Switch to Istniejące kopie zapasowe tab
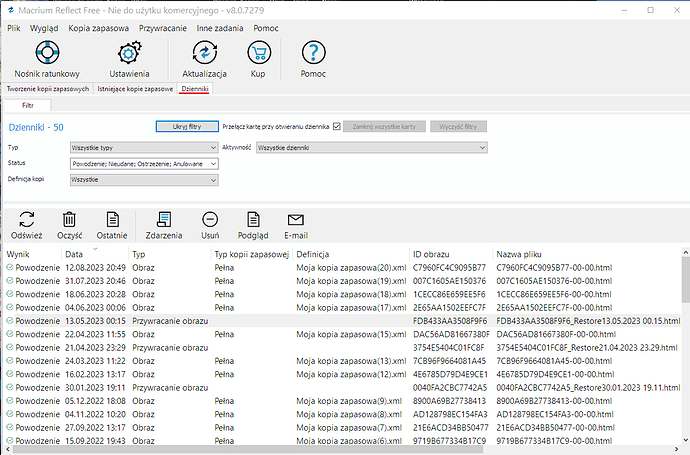This screenshot has width=690, height=455. [135, 89]
